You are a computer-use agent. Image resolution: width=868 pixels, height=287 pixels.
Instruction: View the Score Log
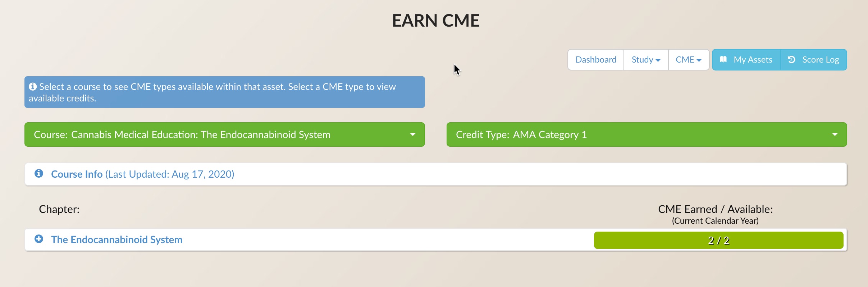tap(814, 60)
